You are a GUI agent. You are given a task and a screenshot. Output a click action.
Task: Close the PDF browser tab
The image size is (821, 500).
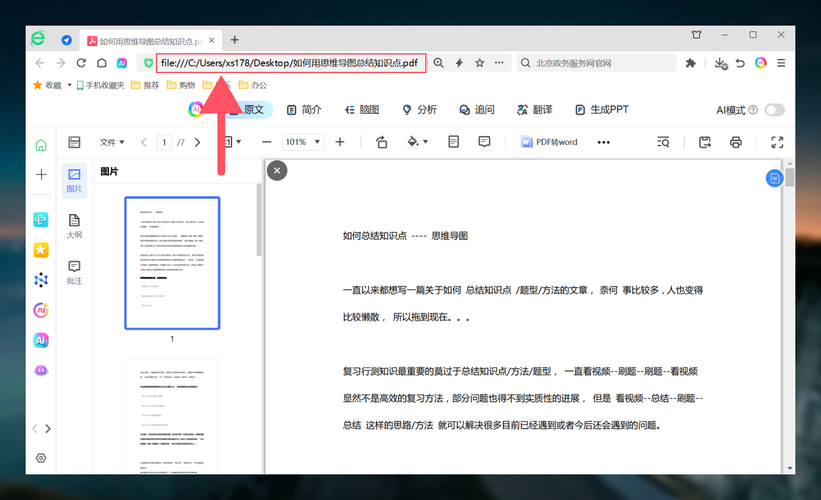click(x=212, y=40)
